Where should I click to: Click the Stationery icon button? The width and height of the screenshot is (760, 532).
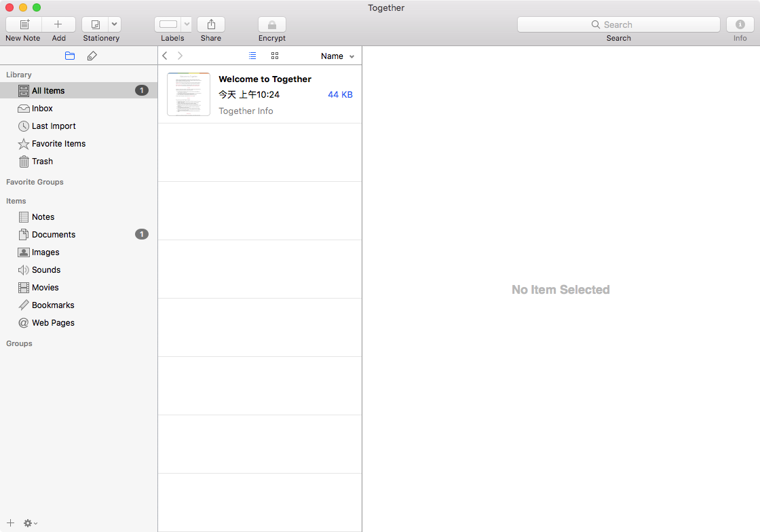[x=95, y=24]
